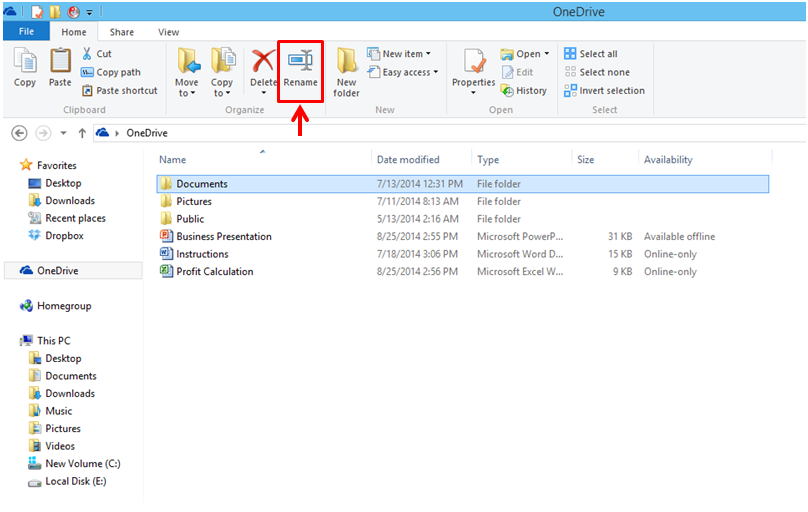This screenshot has height=512, width=808.
Task: Switch to the View ribbon tab
Action: pyautogui.click(x=169, y=32)
